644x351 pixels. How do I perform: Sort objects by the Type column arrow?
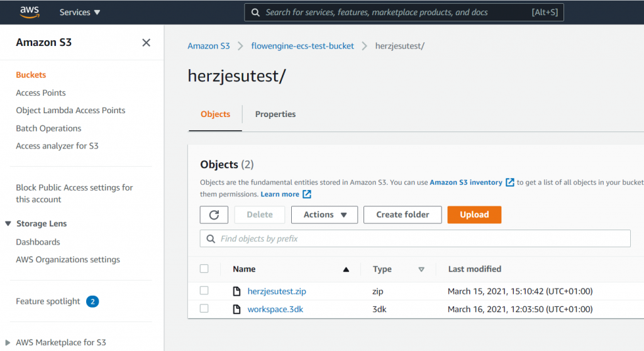[421, 270]
